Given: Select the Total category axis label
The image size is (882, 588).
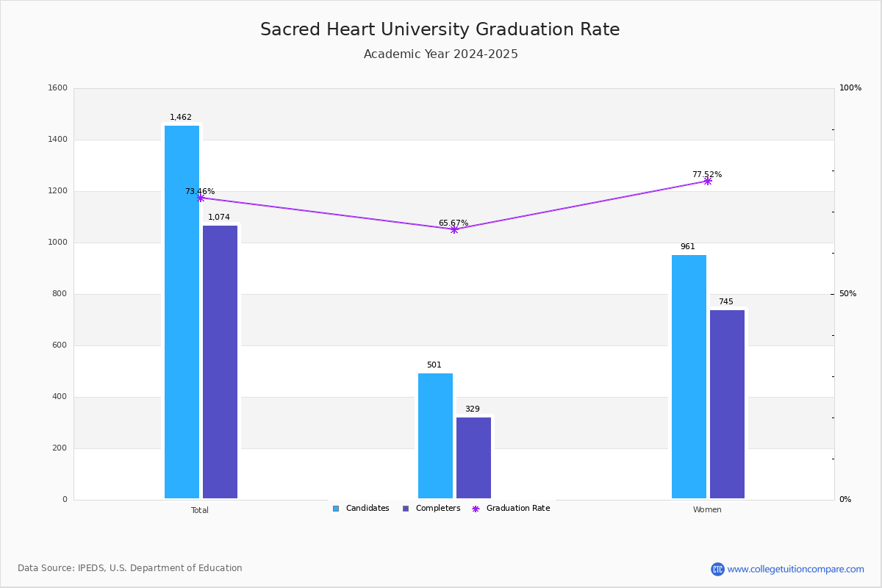Looking at the screenshot, I should point(200,510).
